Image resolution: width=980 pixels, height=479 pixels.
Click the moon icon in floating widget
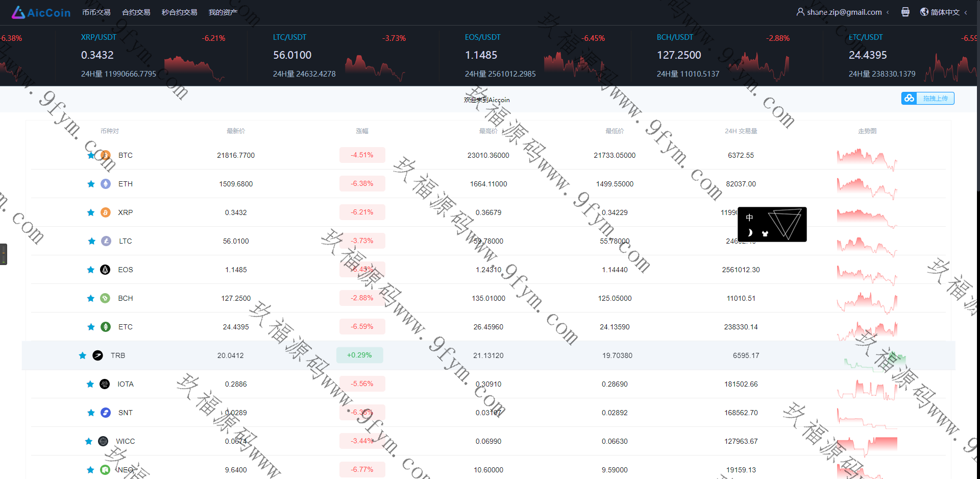point(750,233)
